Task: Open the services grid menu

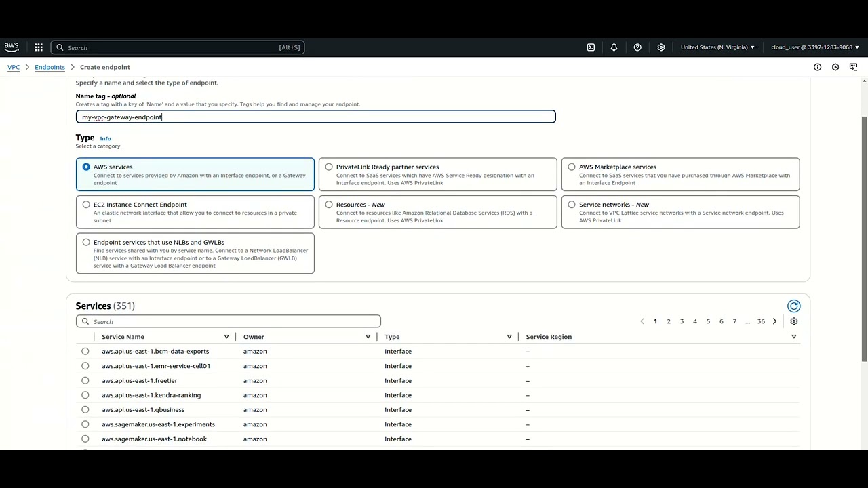Action: click(39, 47)
